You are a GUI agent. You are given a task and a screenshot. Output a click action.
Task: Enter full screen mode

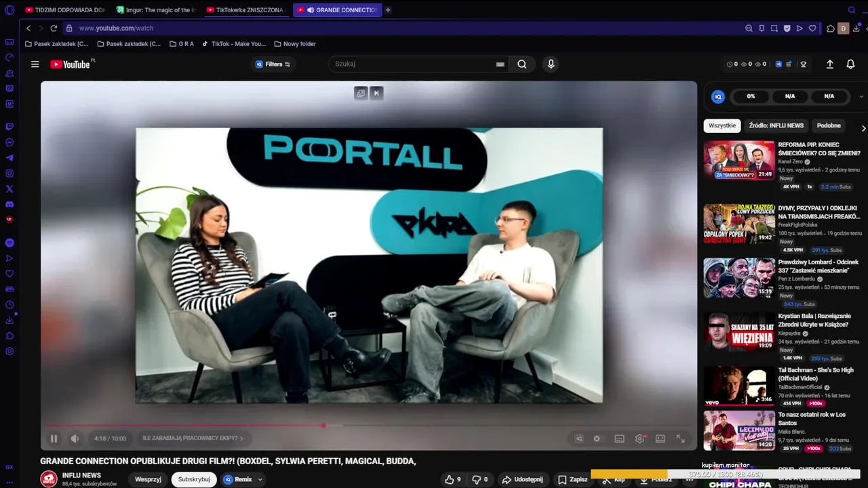click(680, 439)
